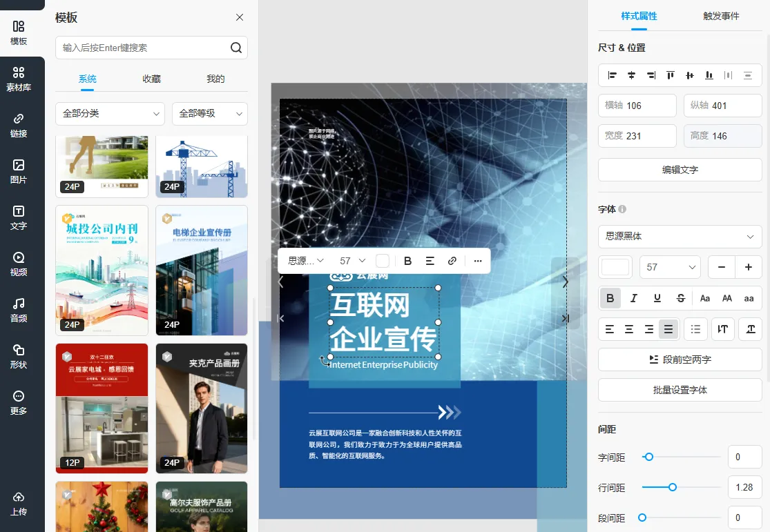Expand the 全部分类 category dropdown

click(x=110, y=113)
